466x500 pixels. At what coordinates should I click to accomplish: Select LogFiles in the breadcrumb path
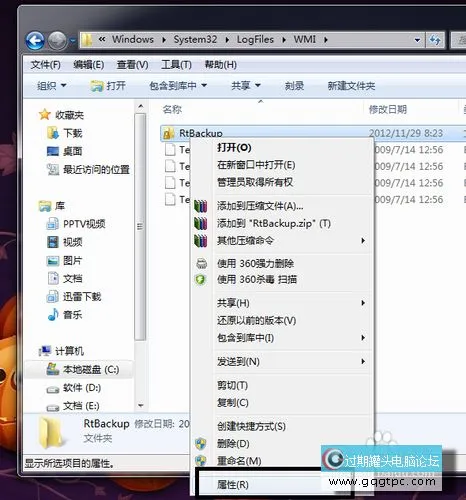(255, 39)
